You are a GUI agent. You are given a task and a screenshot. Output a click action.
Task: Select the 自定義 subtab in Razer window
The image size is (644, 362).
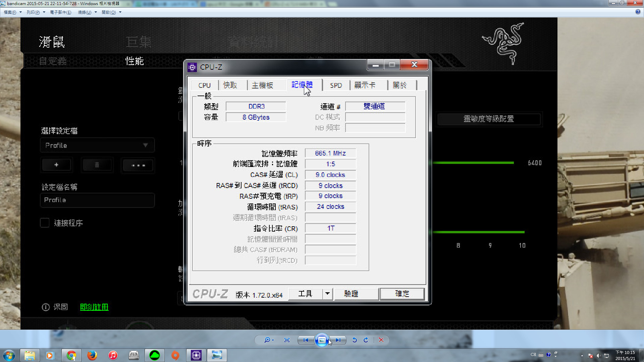pos(53,61)
